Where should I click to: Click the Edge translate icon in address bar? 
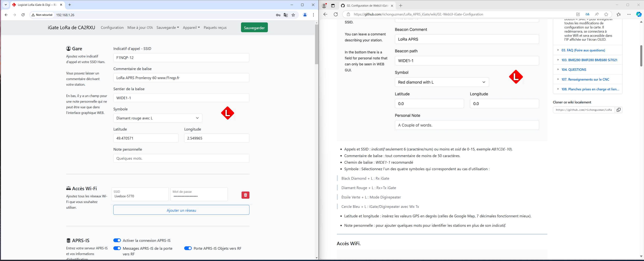click(x=587, y=14)
